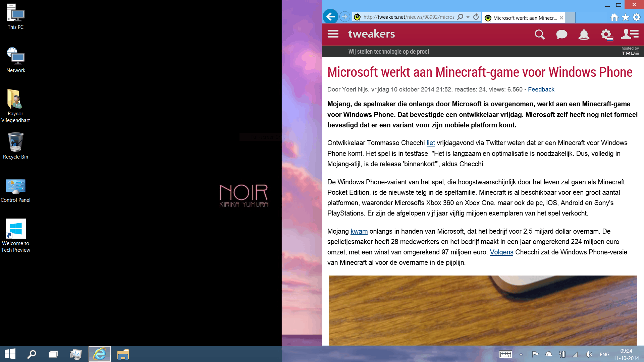Open the IE tools gear menu
The height and width of the screenshot is (362, 644).
pos(636,17)
